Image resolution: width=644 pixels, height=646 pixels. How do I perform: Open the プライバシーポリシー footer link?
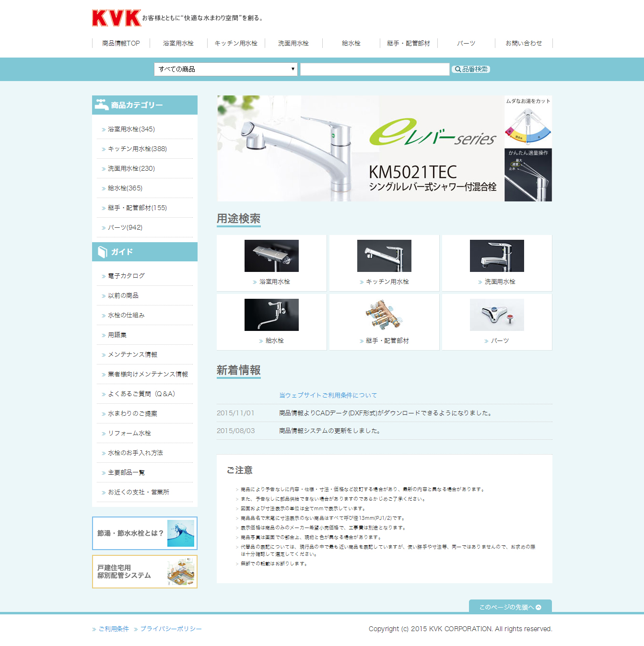(171, 629)
